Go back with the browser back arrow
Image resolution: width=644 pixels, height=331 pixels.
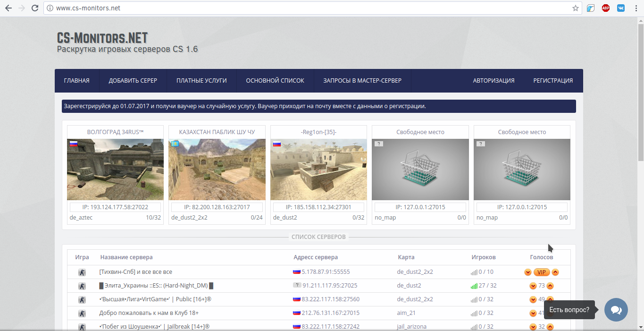tap(8, 8)
